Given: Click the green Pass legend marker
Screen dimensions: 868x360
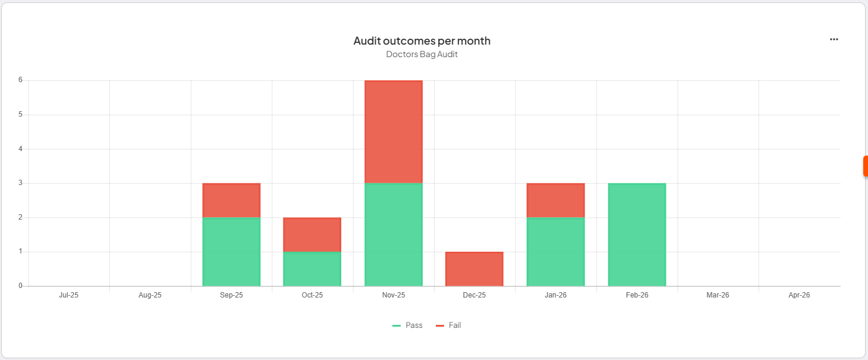Looking at the screenshot, I should (396, 325).
